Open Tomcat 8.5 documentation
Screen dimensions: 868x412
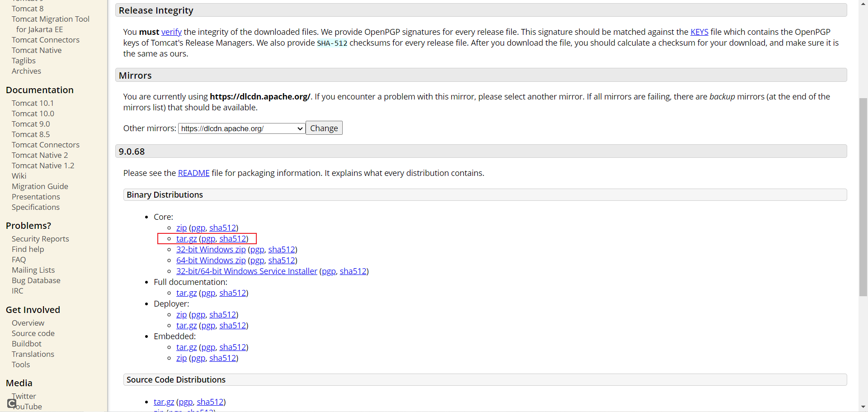[x=31, y=134]
